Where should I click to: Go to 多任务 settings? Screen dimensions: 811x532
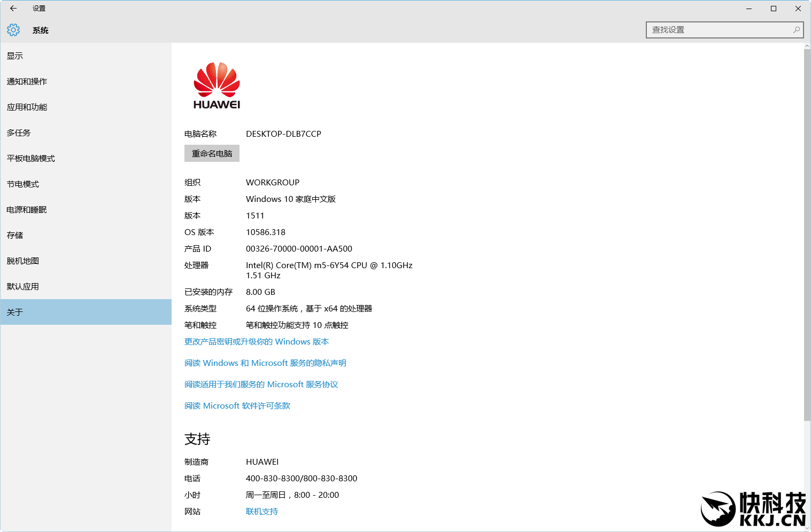(x=86, y=132)
